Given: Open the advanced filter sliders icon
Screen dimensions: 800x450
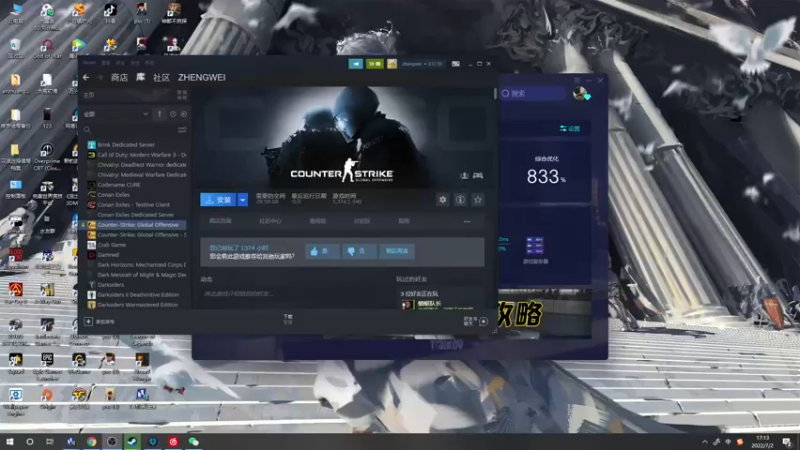Looking at the screenshot, I should [182, 130].
